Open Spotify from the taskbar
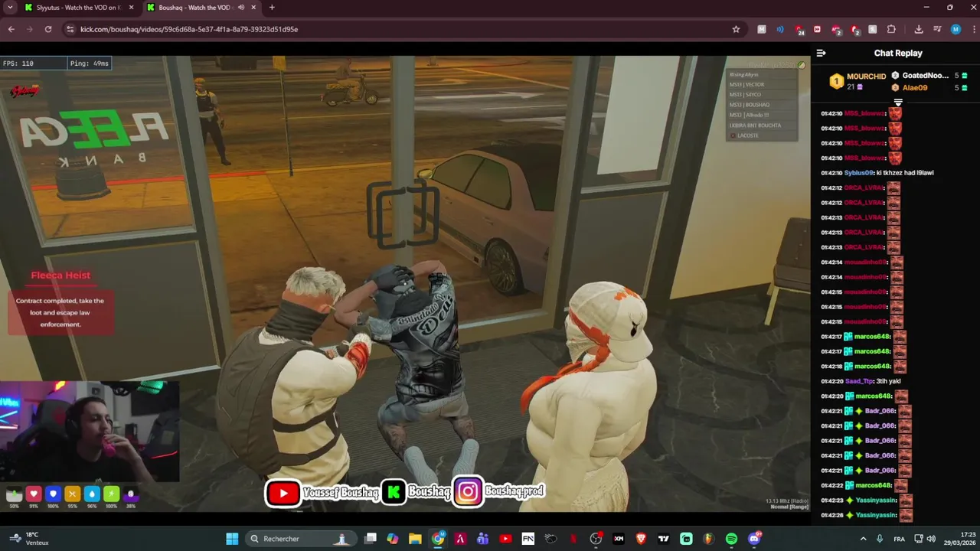This screenshot has height=551, width=980. click(731, 539)
